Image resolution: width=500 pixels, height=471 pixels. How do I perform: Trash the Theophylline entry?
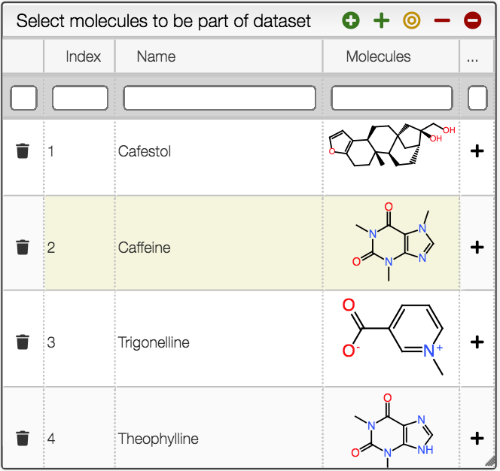coord(23,438)
